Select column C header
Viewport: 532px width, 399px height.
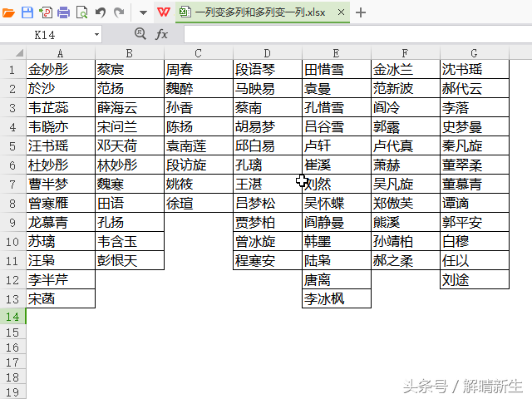[x=199, y=53]
